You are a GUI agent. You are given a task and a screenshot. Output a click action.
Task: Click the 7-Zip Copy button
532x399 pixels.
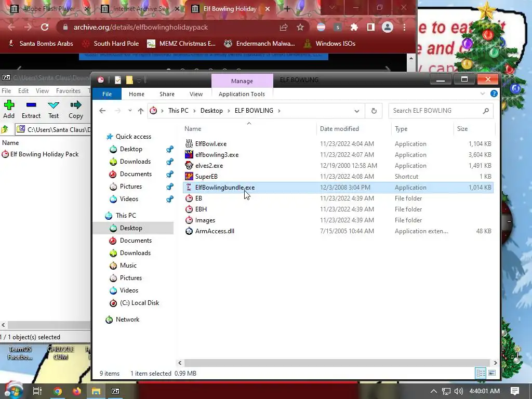76,109
